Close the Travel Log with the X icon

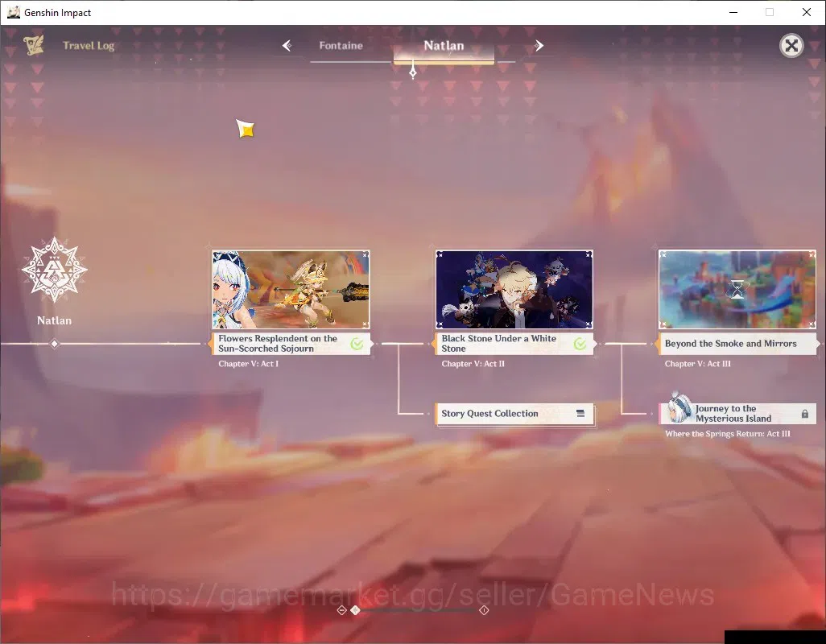(791, 46)
